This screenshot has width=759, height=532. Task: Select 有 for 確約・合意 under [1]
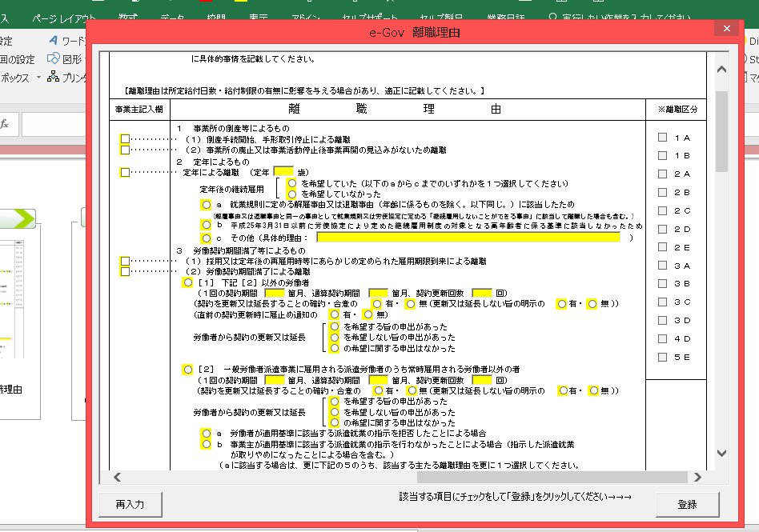tap(377, 304)
